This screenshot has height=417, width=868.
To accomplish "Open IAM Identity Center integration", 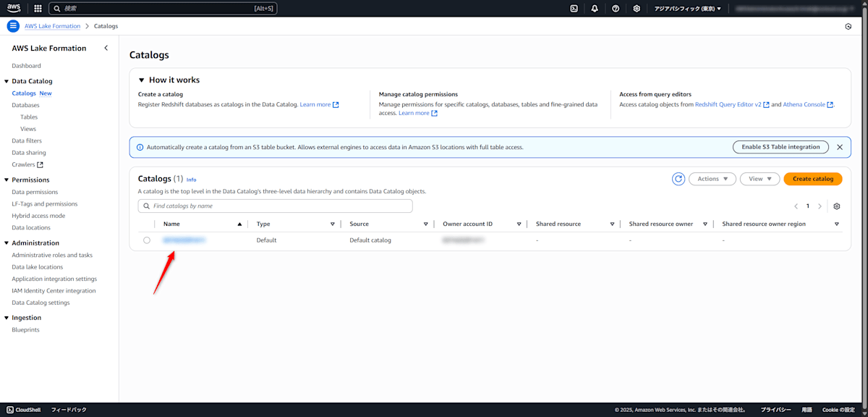I will tap(54, 291).
